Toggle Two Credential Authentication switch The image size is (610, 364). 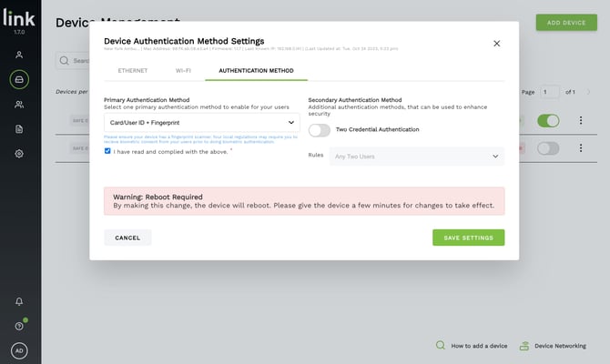(320, 130)
